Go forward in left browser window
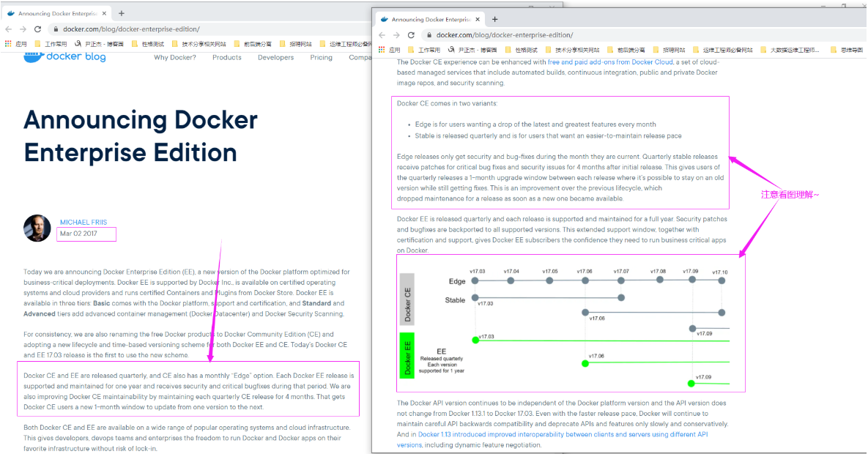868x454 pixels. pos(23,29)
